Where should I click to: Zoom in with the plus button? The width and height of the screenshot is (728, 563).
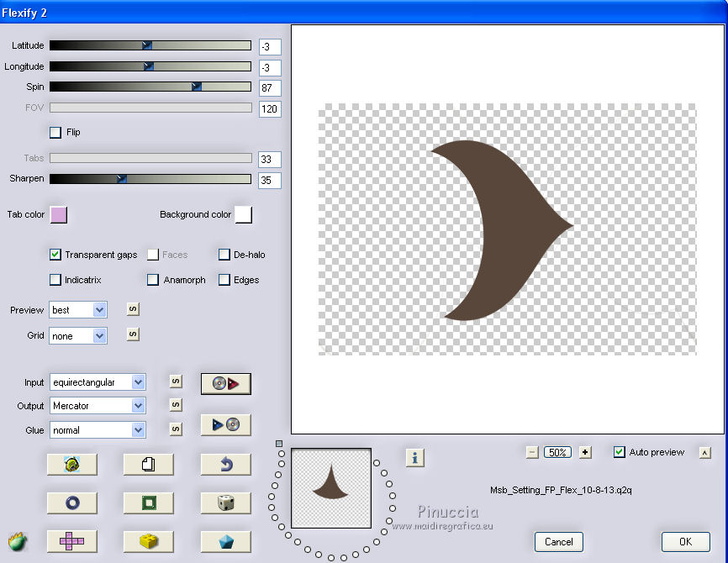(585, 452)
